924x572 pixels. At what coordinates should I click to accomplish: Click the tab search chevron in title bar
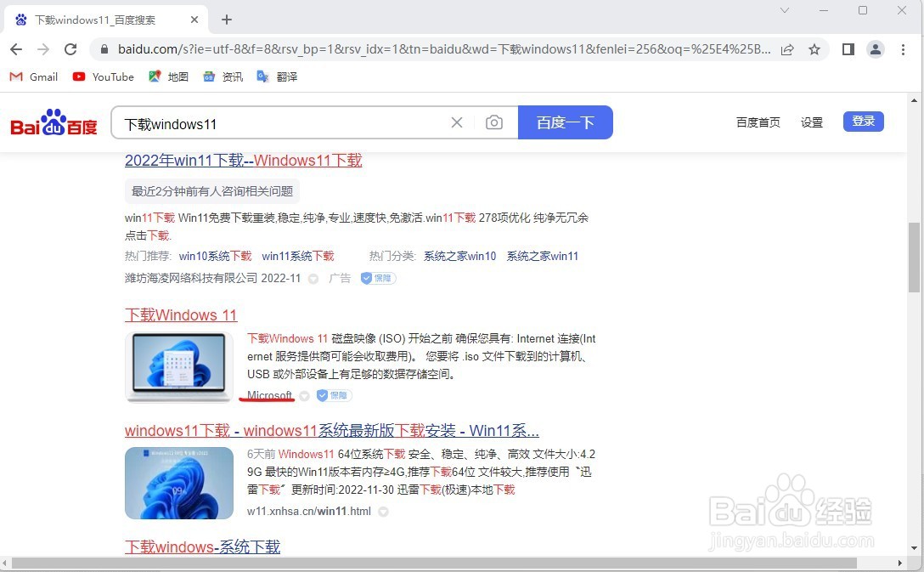(785, 10)
